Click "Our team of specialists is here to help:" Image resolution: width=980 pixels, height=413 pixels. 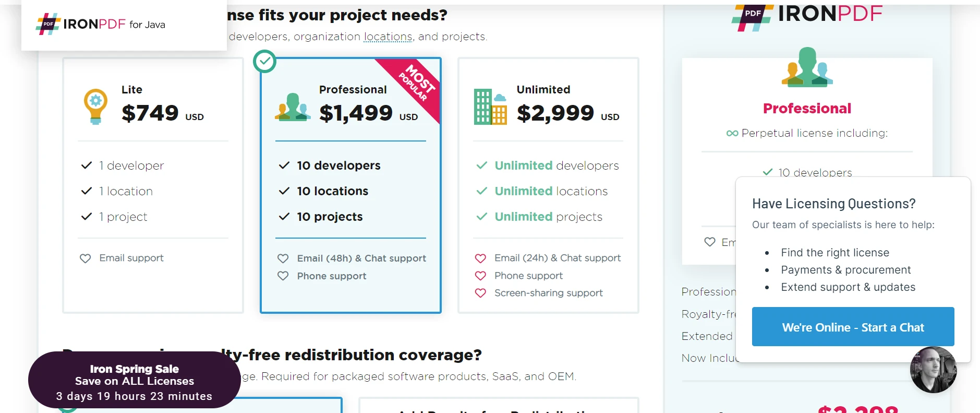coord(843,225)
